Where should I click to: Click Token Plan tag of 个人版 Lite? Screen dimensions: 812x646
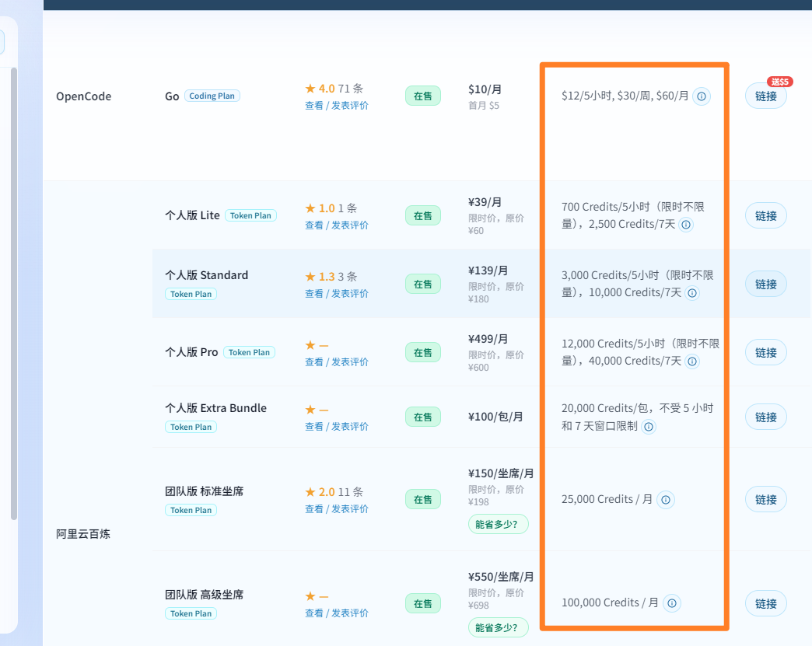tap(250, 215)
